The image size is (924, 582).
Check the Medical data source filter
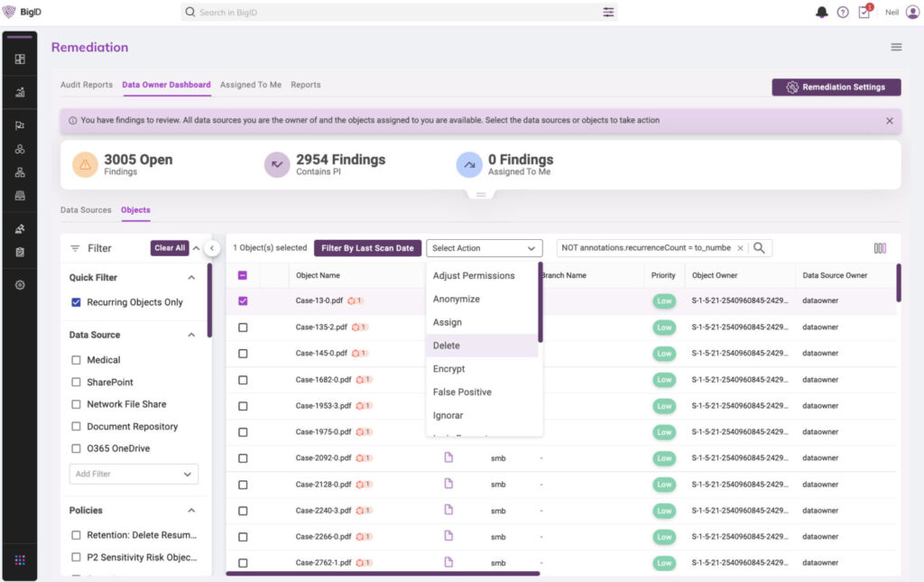click(76, 360)
